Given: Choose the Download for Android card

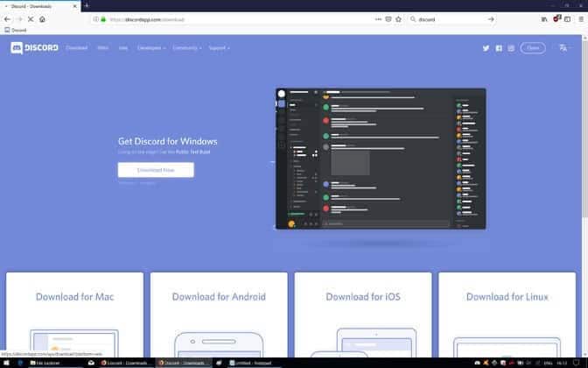Looking at the screenshot, I should pos(219,315).
